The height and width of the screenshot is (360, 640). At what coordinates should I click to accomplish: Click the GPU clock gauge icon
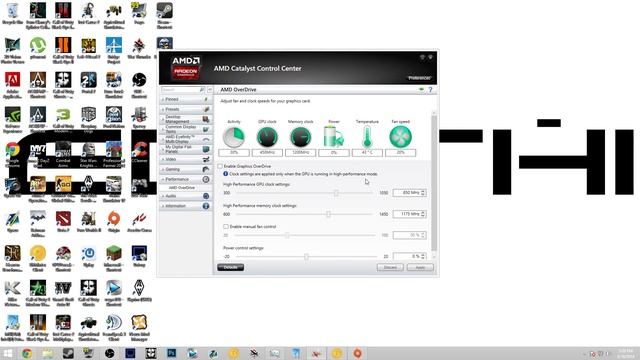coord(267,137)
